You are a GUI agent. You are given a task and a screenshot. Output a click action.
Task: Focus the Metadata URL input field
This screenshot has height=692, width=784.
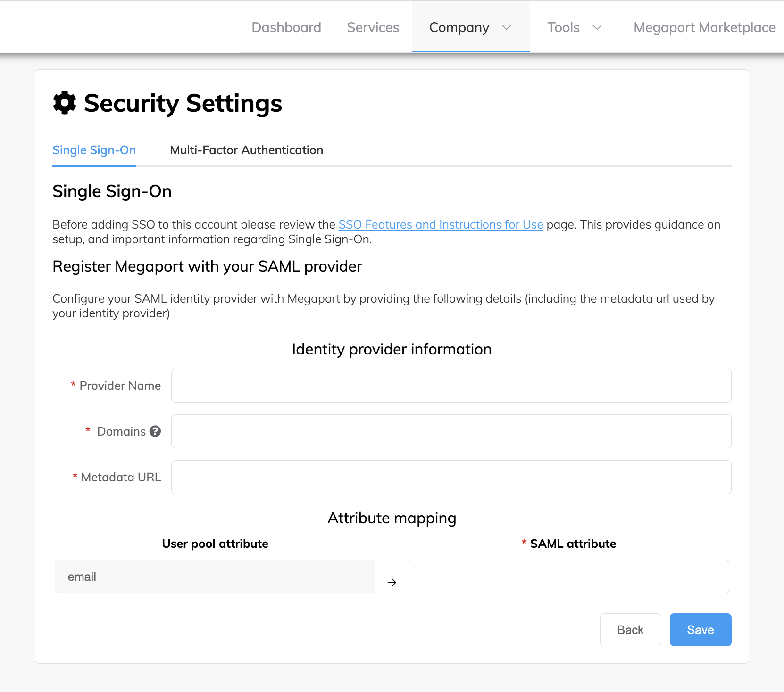click(451, 477)
